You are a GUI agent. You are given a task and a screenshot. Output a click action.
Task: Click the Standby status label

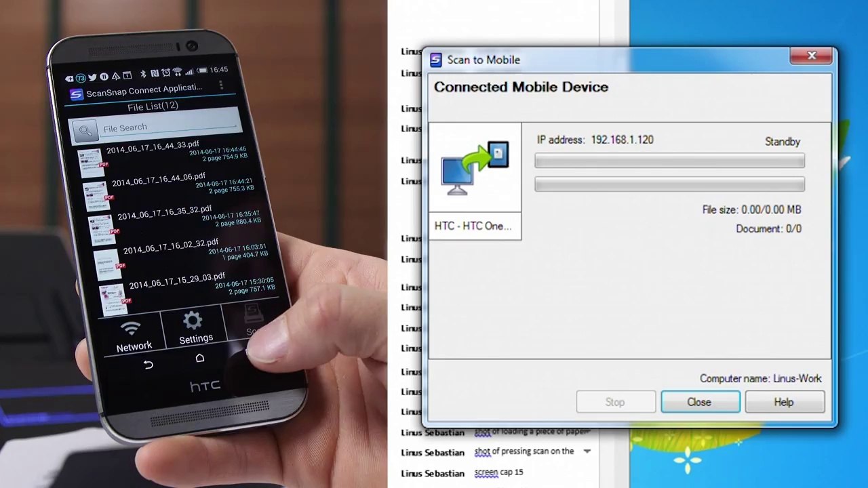(783, 142)
